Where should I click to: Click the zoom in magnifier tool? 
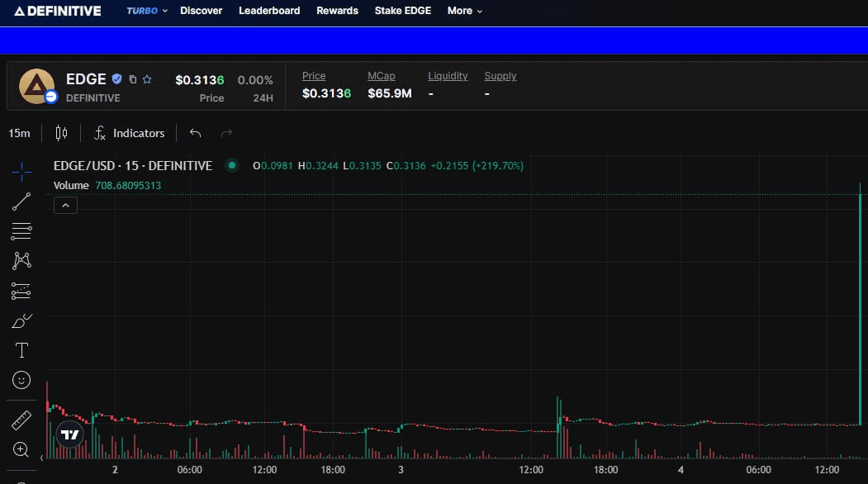click(21, 450)
